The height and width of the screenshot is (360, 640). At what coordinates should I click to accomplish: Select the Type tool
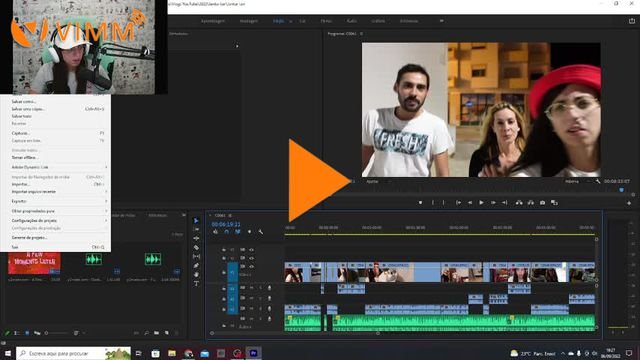196,283
